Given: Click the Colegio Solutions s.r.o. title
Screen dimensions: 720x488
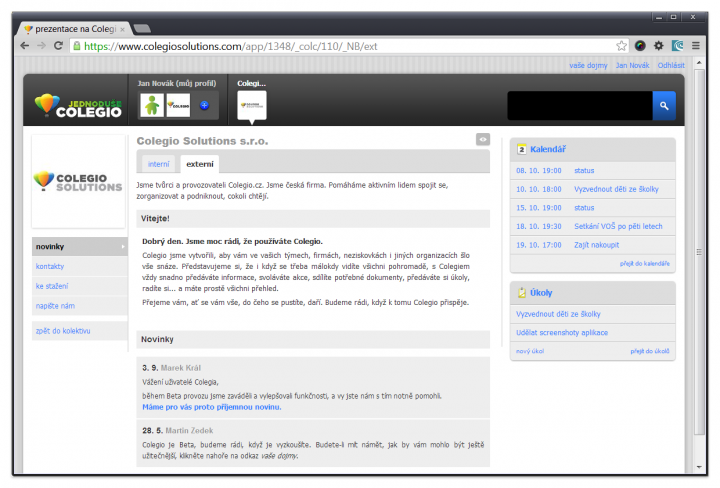Looking at the screenshot, I should 202,141.
